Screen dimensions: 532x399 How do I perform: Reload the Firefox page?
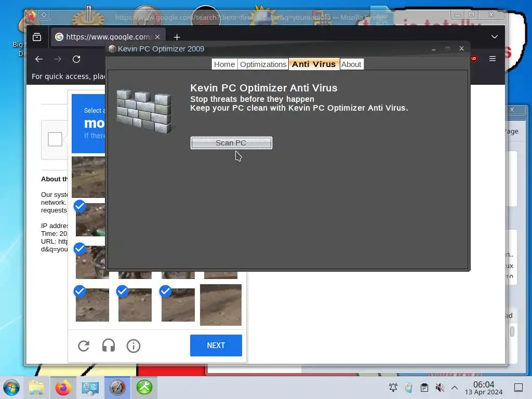[76, 59]
